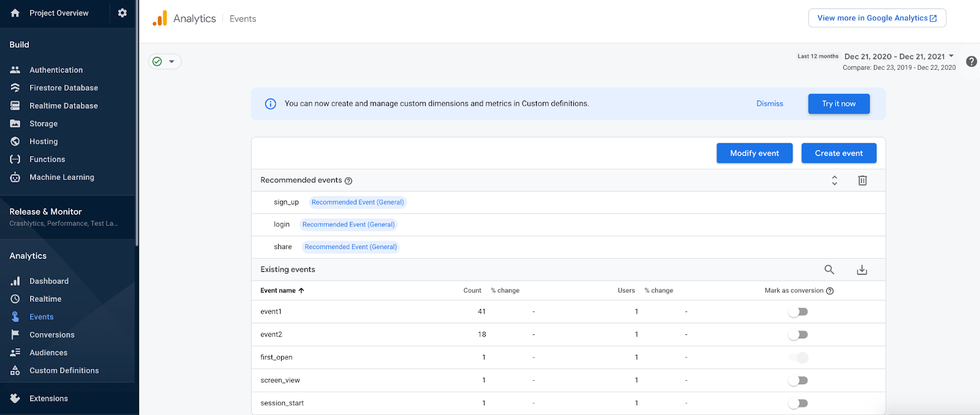
Task: Click the Project Overview home icon
Action: click(x=15, y=13)
